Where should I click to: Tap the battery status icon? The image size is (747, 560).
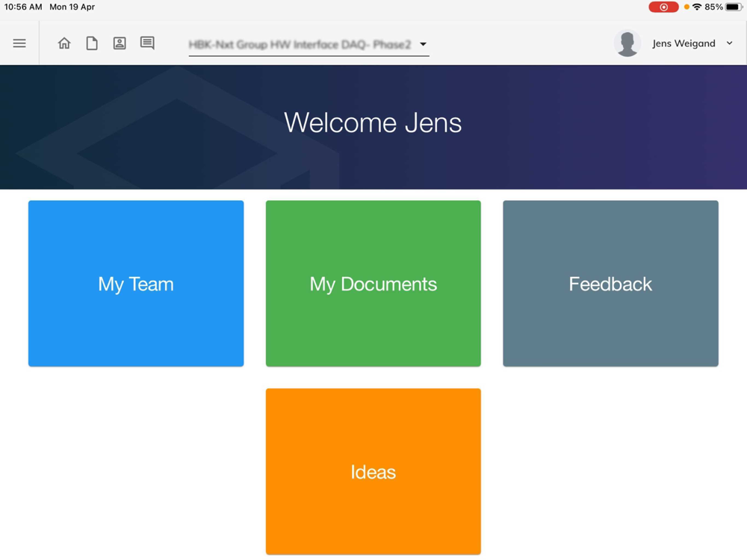734,7
